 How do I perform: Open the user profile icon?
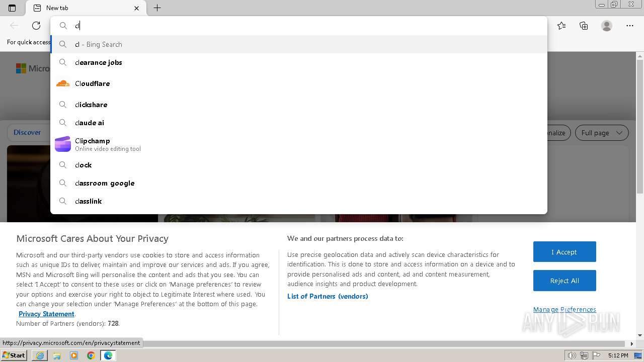pos(607,26)
